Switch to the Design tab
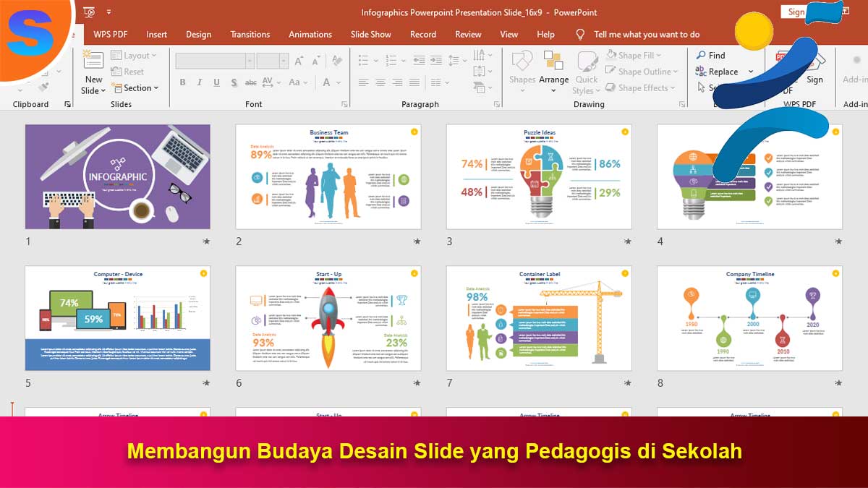The height and width of the screenshot is (488, 868). coord(198,34)
